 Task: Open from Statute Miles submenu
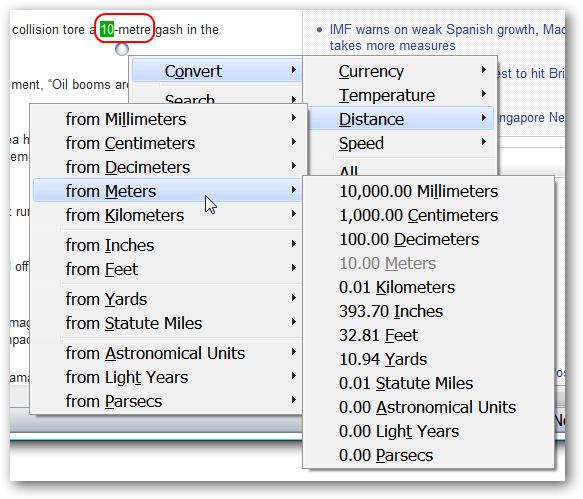click(x=168, y=323)
